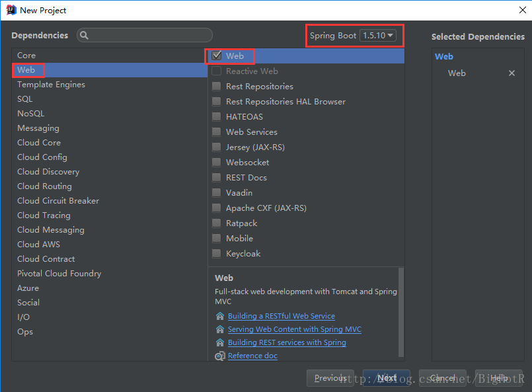Select the Core category
The height and width of the screenshot is (392, 532).
click(110, 56)
